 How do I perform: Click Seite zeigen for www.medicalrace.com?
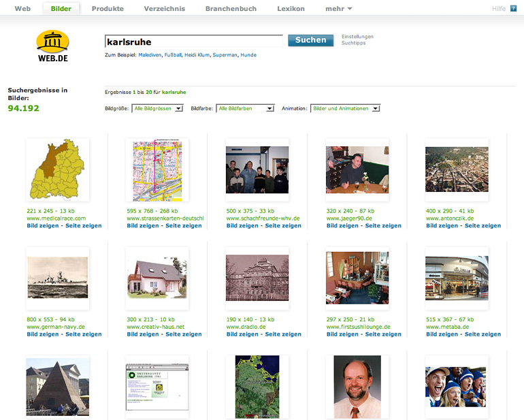coord(84,226)
